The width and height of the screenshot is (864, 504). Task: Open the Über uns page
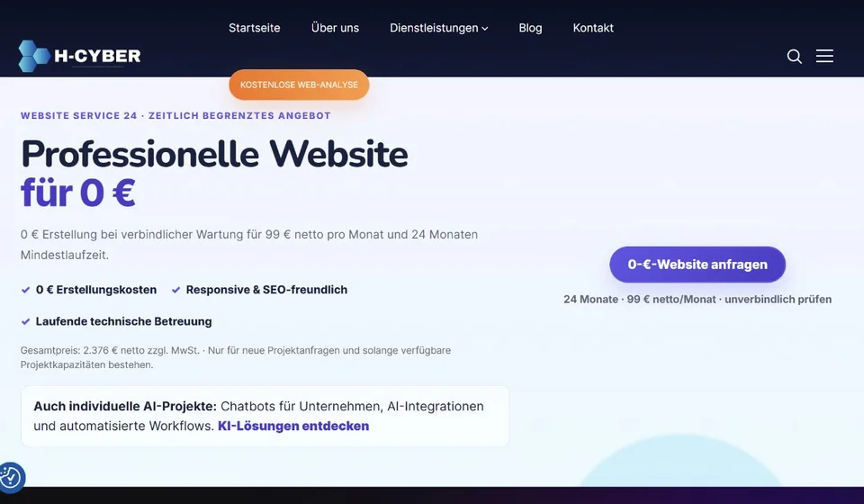(x=335, y=28)
